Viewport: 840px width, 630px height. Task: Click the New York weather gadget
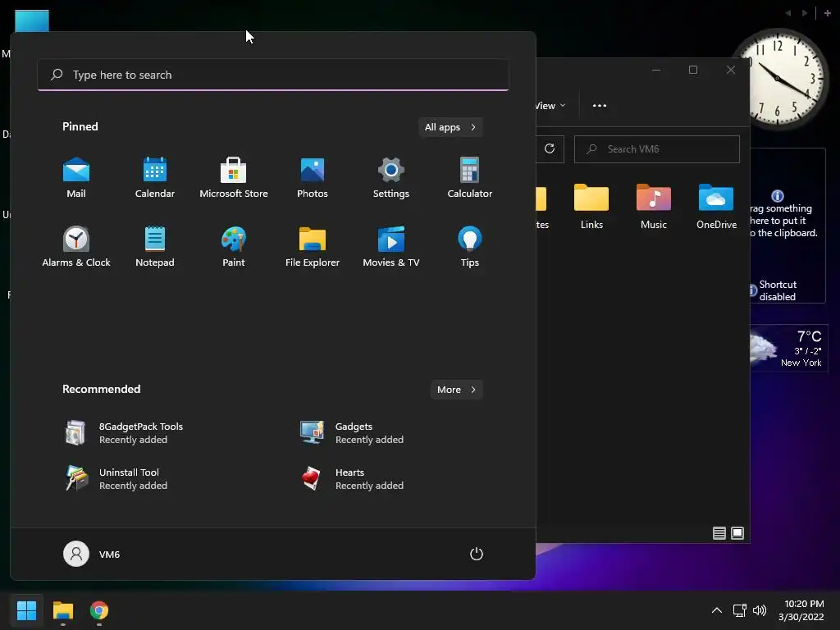(x=789, y=348)
